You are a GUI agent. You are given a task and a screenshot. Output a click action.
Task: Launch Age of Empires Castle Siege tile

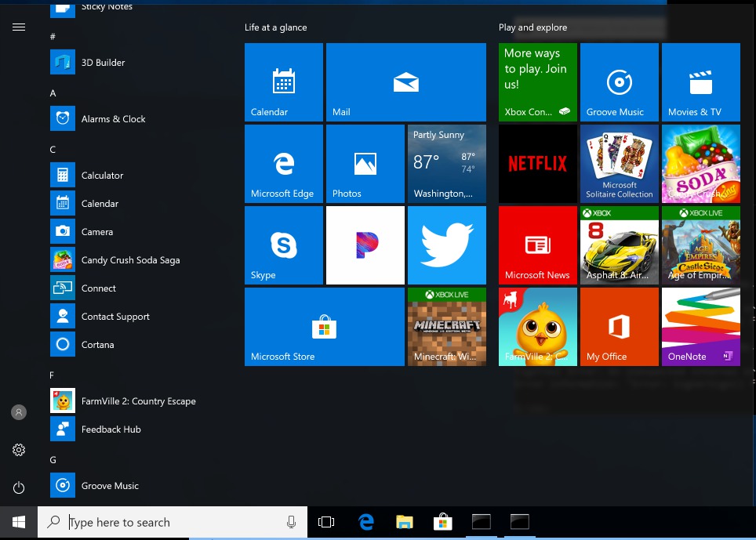[700, 245]
